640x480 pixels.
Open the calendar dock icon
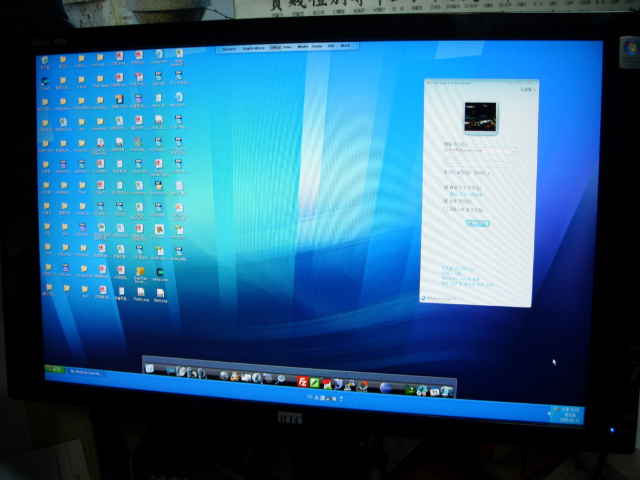pyautogui.click(x=435, y=391)
